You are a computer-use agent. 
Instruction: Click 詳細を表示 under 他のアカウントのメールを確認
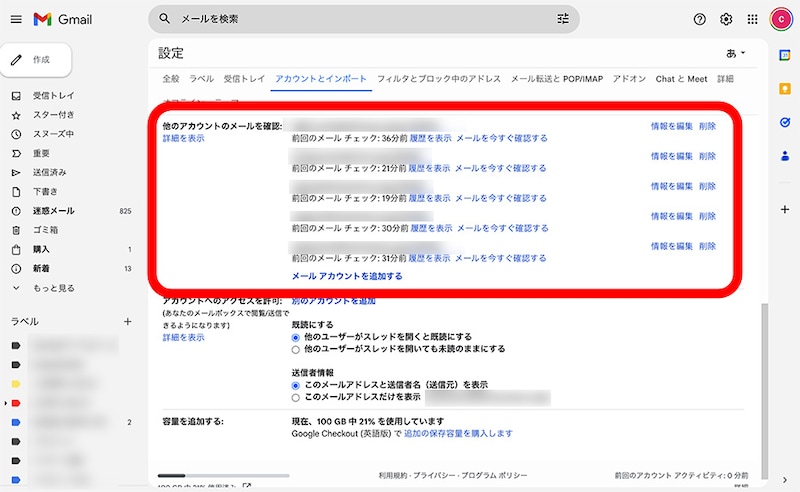click(183, 138)
